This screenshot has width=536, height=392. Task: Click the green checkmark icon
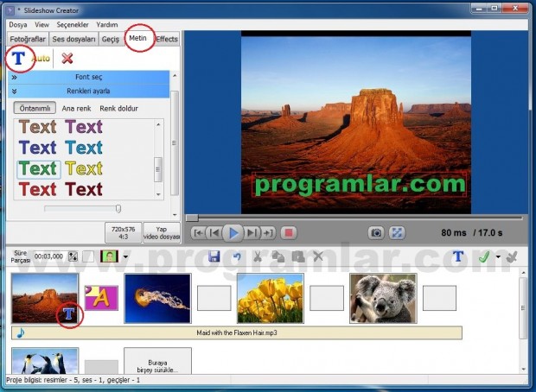pyautogui.click(x=484, y=256)
